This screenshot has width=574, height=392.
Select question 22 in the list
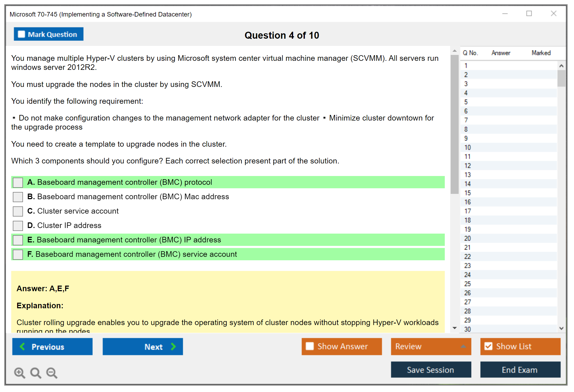pyautogui.click(x=467, y=257)
